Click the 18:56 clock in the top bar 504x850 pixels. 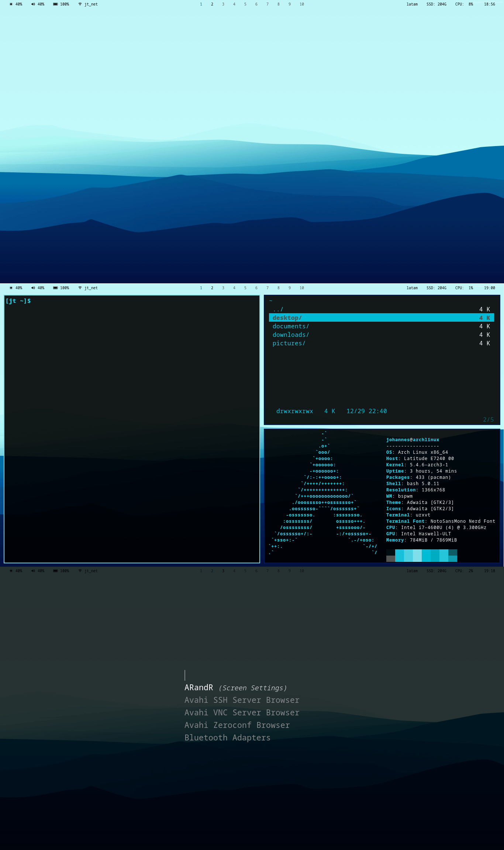(x=490, y=4)
